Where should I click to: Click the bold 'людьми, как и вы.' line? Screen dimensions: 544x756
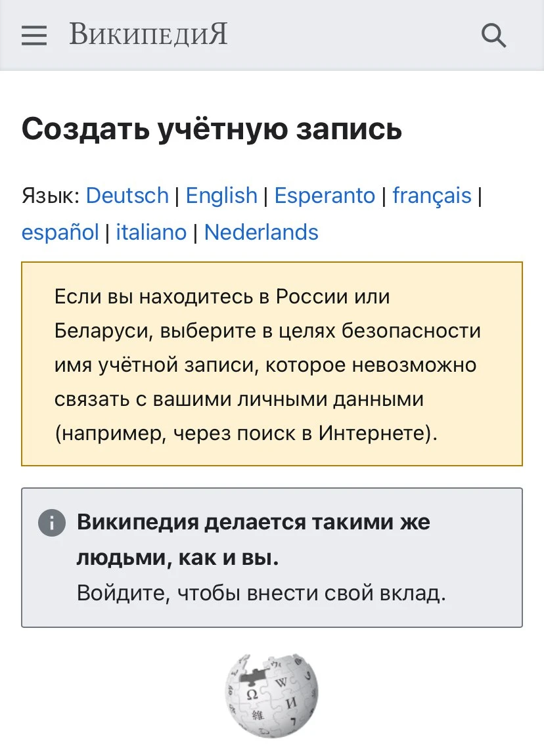coord(178,558)
